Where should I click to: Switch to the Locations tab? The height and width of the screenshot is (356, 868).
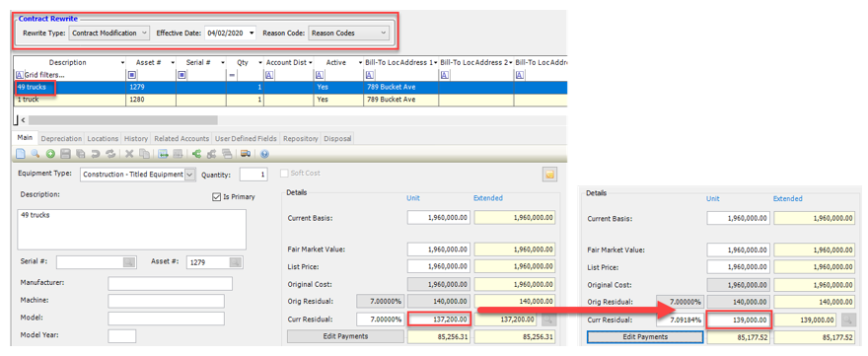pos(103,138)
